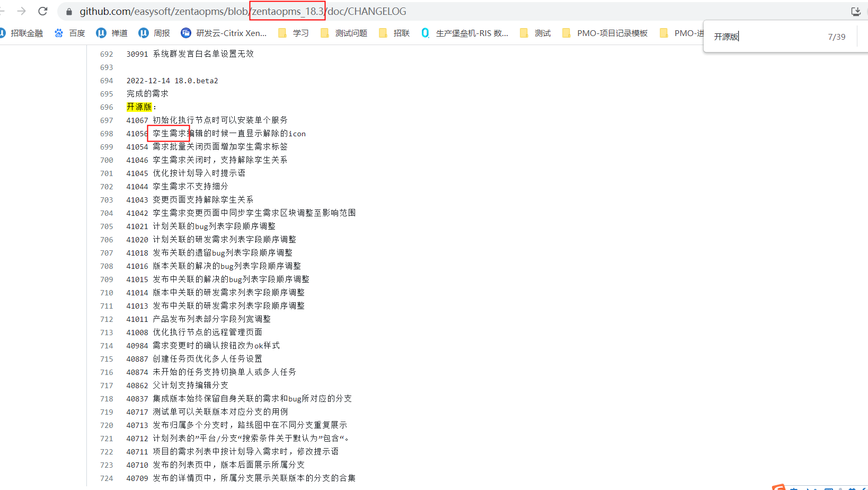Click the browser forward arrow
This screenshot has height=490, width=868.
pyautogui.click(x=22, y=11)
